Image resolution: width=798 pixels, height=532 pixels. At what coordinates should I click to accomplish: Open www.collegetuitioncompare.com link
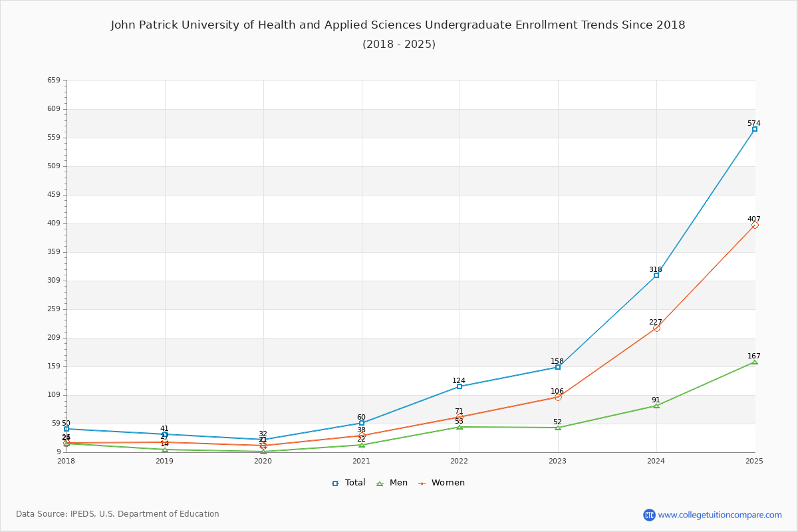point(720,515)
